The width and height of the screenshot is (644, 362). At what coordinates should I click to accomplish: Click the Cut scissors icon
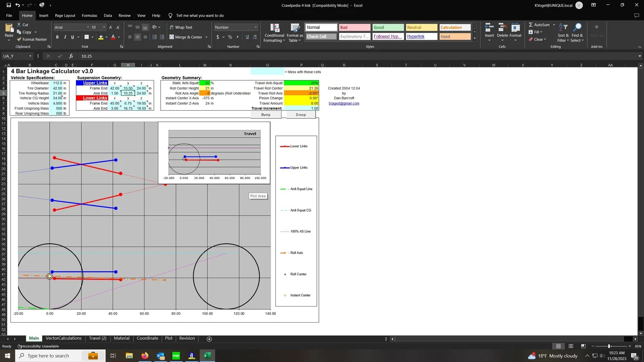click(x=19, y=25)
